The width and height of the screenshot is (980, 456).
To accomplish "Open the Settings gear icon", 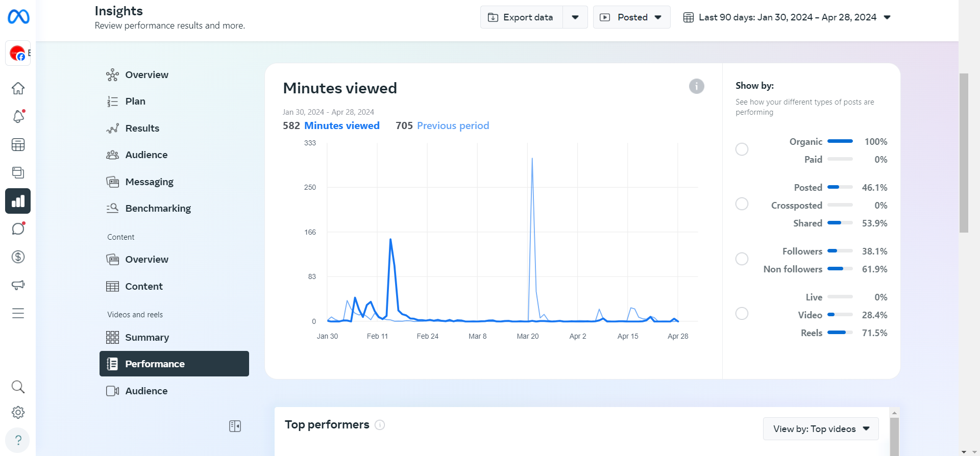I will (18, 412).
